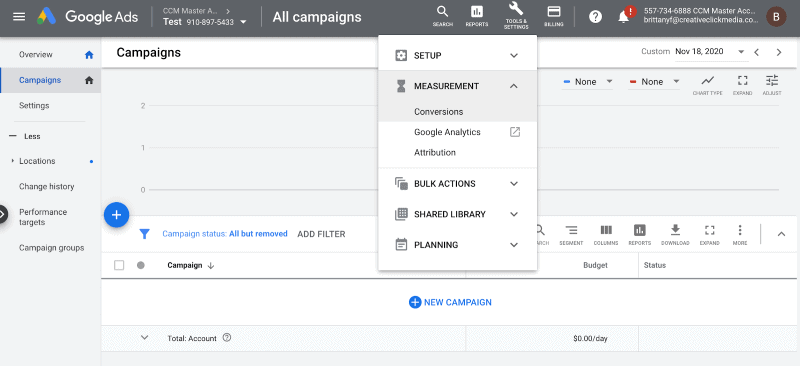The image size is (800, 366).
Task: Click the $0.00/day total budget value
Action: (590, 338)
